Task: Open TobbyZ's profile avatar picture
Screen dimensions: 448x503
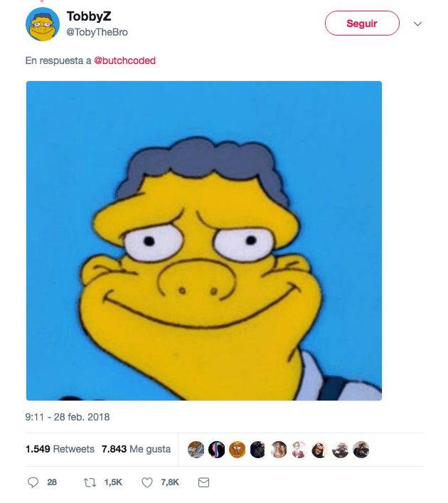Action: (x=43, y=24)
